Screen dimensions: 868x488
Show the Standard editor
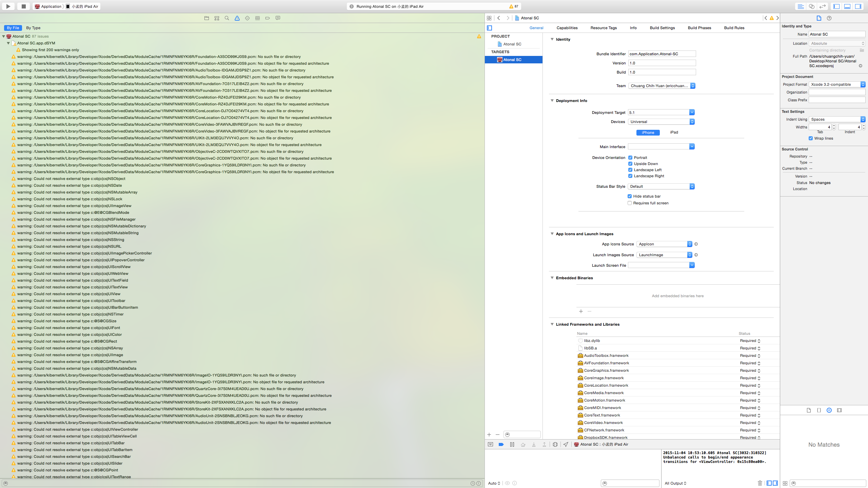point(801,6)
